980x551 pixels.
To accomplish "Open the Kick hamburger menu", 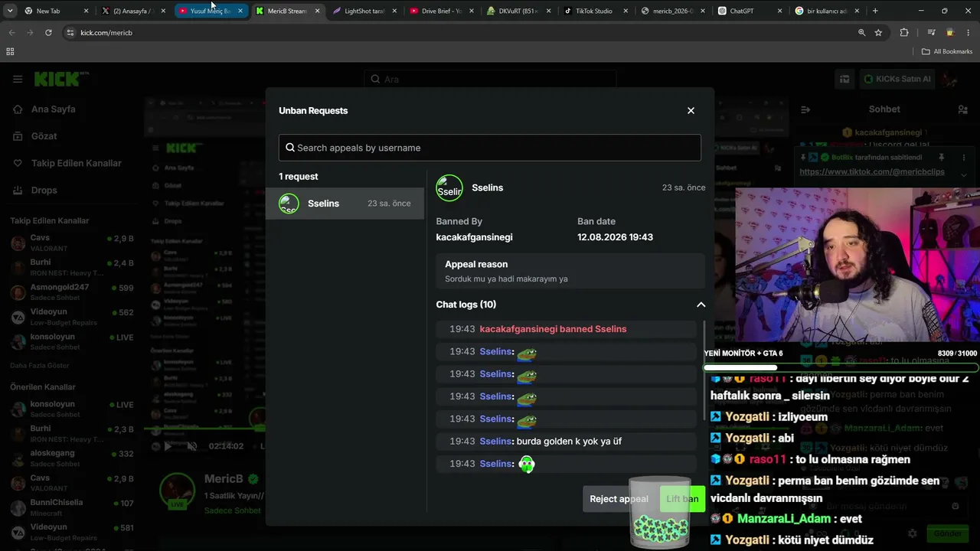I will point(18,79).
